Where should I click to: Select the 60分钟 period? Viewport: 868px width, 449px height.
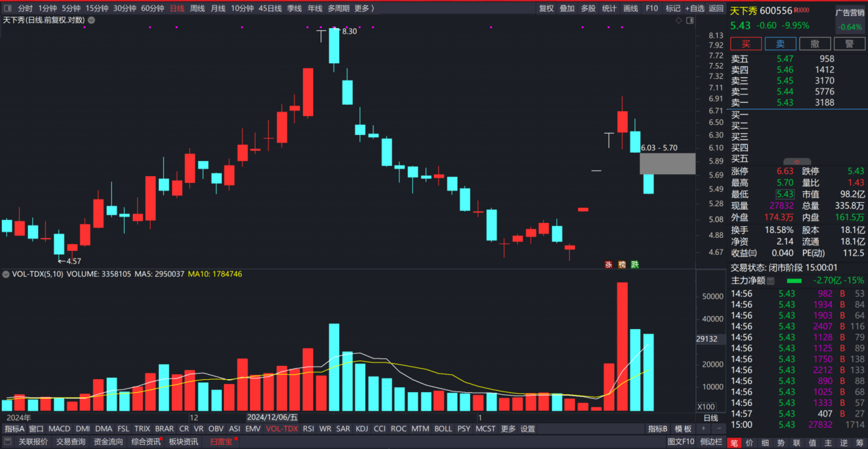click(x=152, y=8)
